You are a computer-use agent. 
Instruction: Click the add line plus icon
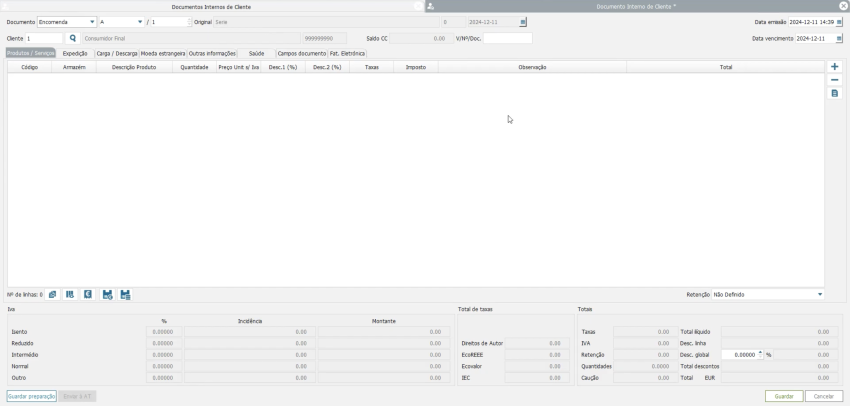tap(835, 67)
